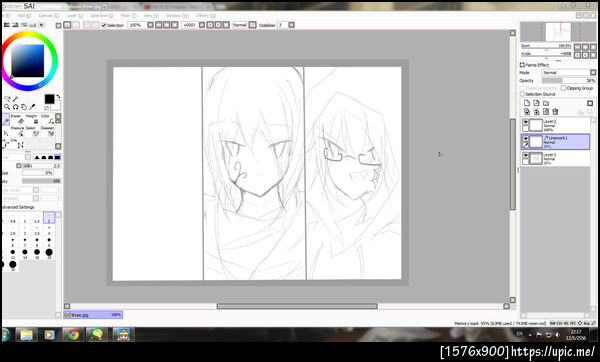Open the Window menu
Viewport: 600px width, 362px height.
click(x=177, y=16)
